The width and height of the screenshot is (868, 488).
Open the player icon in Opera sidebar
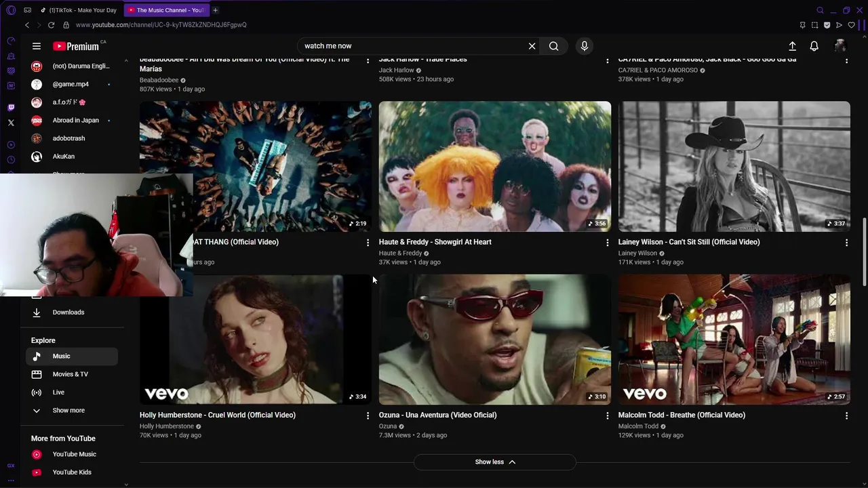click(x=11, y=145)
